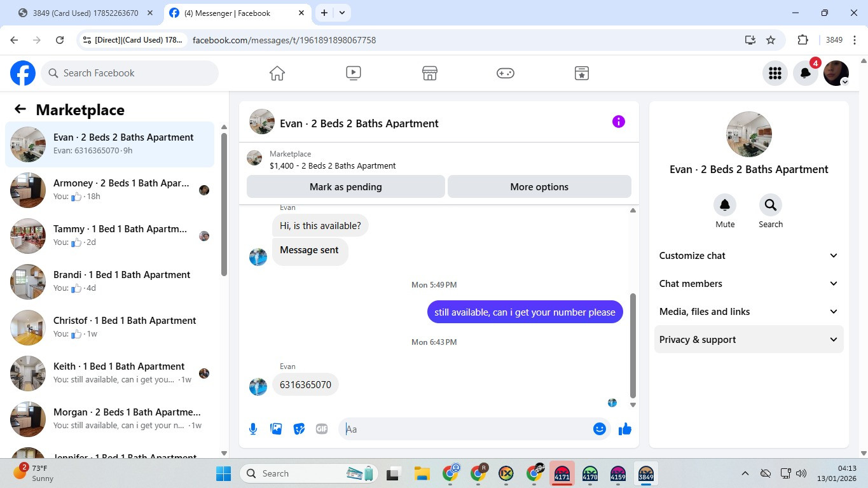868x488 pixels.
Task: Open File Explorer on the taskbar
Action: click(422, 473)
